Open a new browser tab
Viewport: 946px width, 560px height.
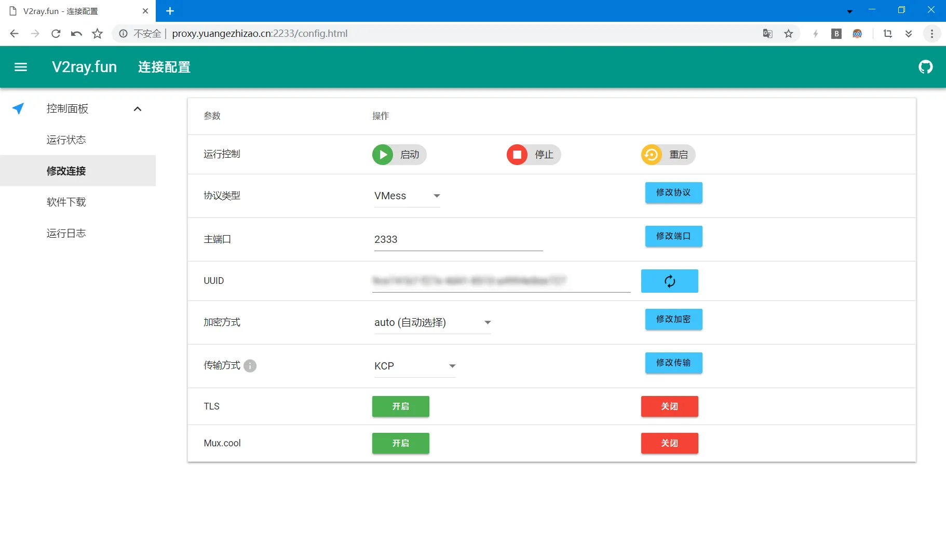point(170,11)
